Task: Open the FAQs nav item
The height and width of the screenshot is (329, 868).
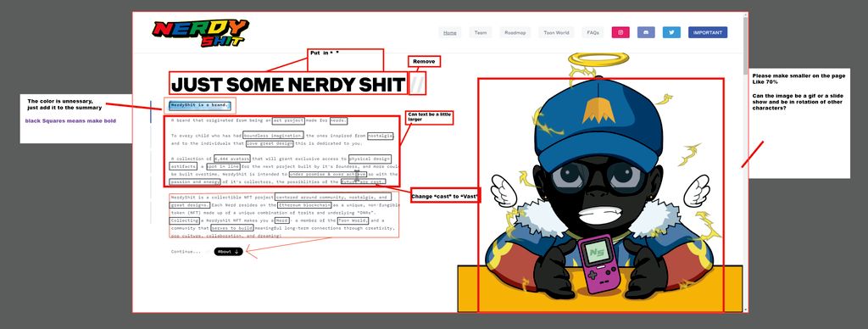Action: 593,33
